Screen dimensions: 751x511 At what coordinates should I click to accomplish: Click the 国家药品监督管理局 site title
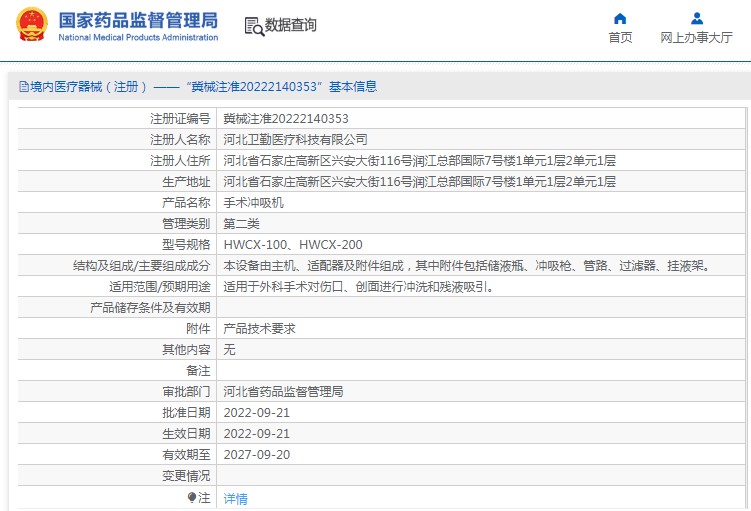[x=137, y=19]
